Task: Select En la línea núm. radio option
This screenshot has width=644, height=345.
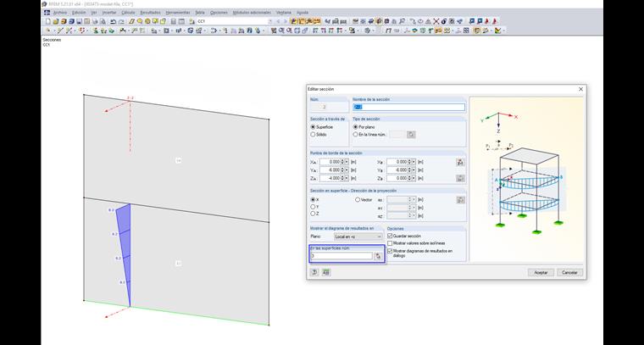Action: tap(356, 134)
